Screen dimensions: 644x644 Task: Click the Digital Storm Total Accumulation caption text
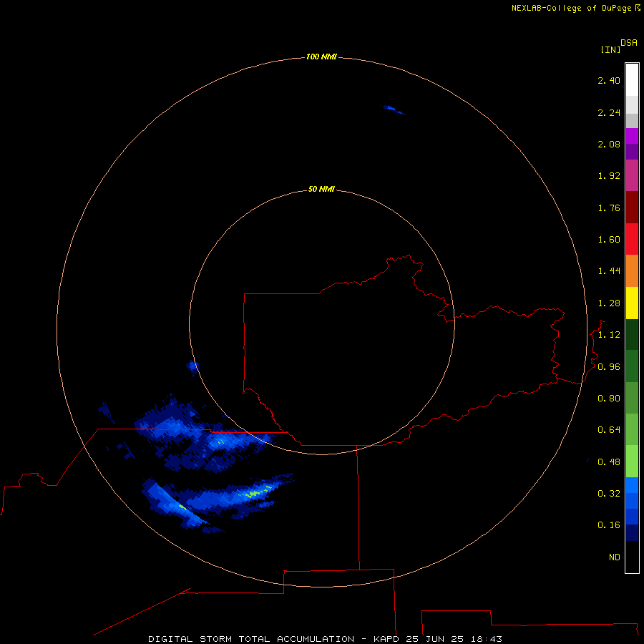pos(326,639)
